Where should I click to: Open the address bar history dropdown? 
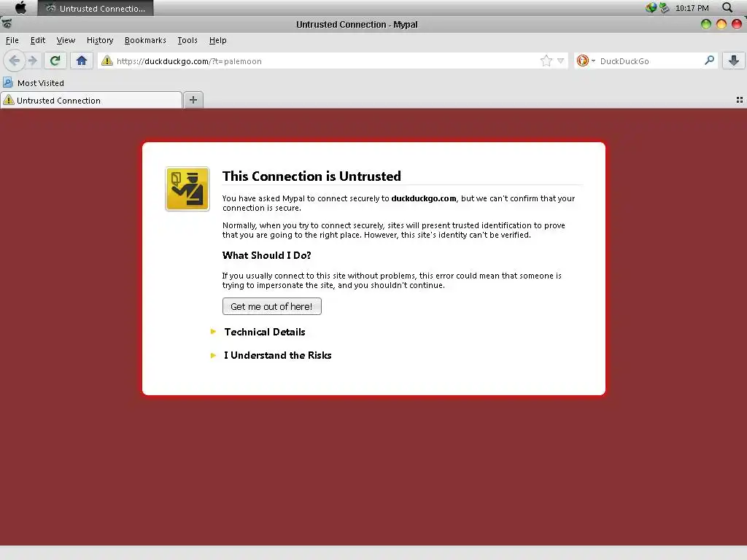pos(561,61)
